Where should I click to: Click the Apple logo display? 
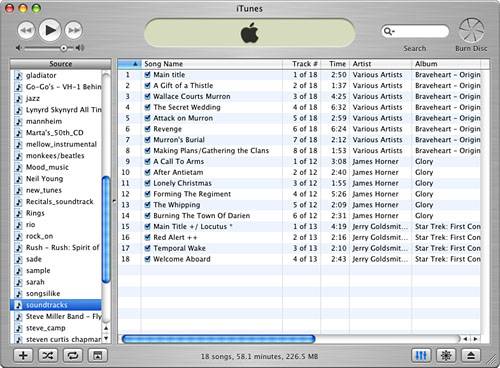pos(250,33)
